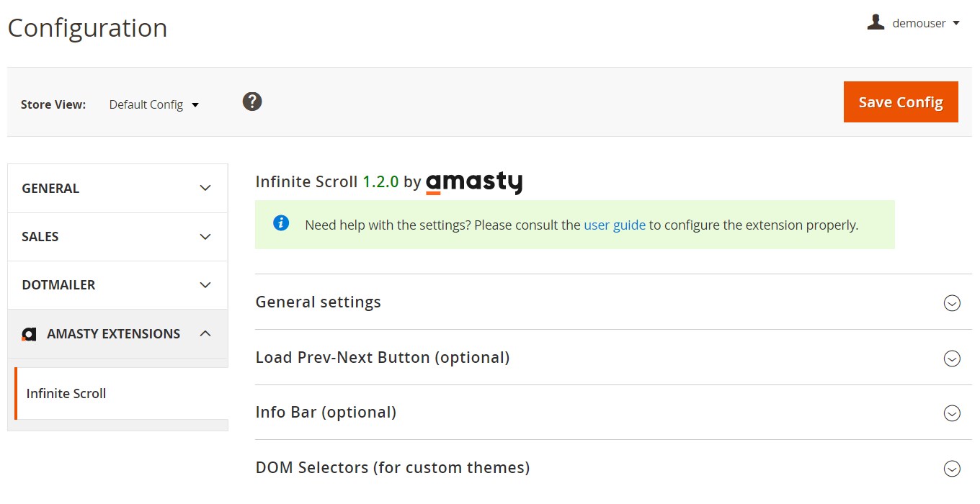The height and width of the screenshot is (504, 980).
Task: Expand the DOTMAILER sidebar section
Action: tap(117, 285)
